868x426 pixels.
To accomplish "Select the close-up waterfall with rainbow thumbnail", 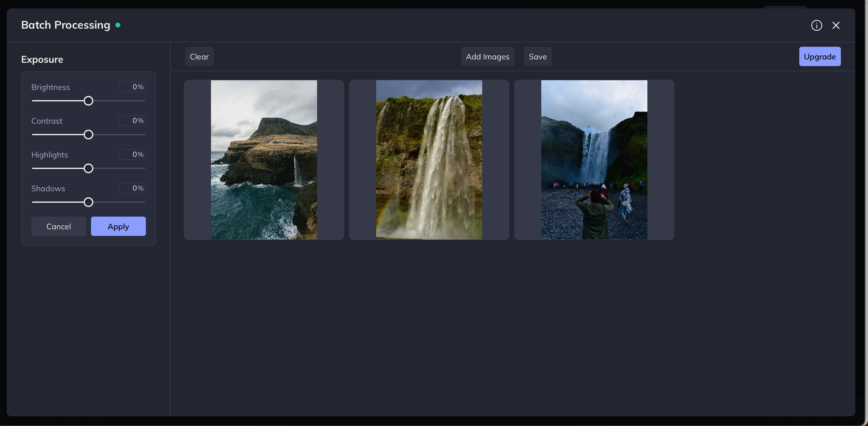I will click(x=429, y=160).
